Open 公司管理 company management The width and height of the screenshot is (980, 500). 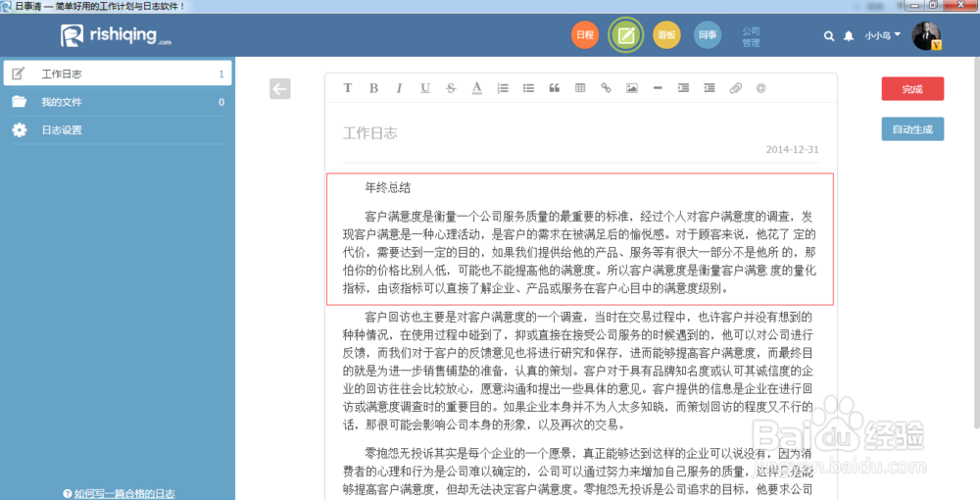(752, 37)
